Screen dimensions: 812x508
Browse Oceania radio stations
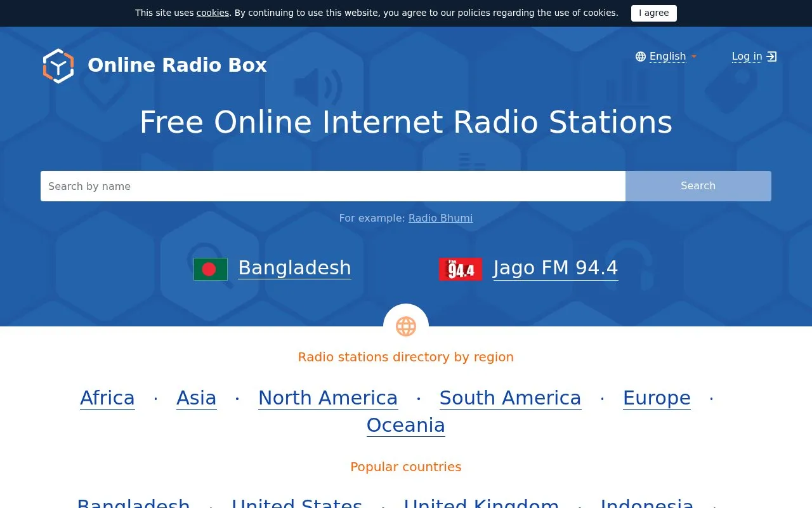[x=406, y=425]
